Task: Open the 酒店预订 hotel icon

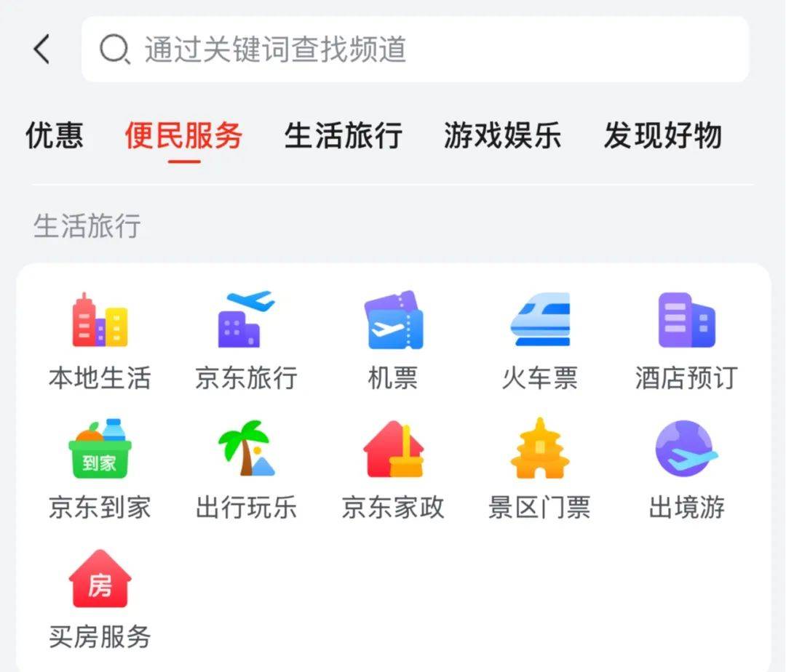Action: [x=687, y=319]
